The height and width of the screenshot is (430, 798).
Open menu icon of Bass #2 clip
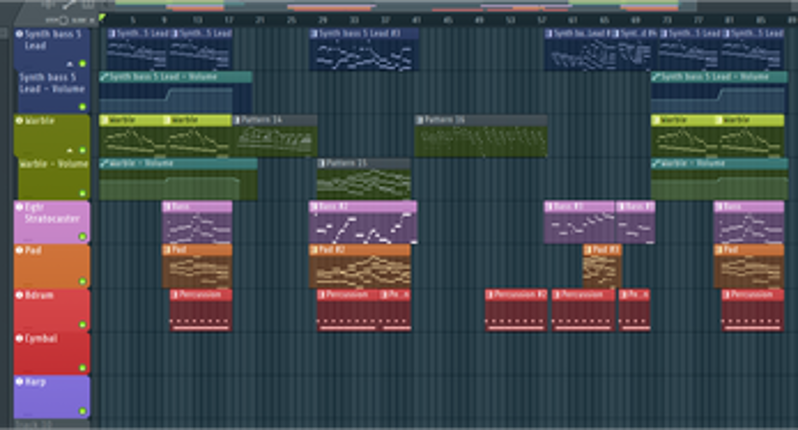coord(314,207)
